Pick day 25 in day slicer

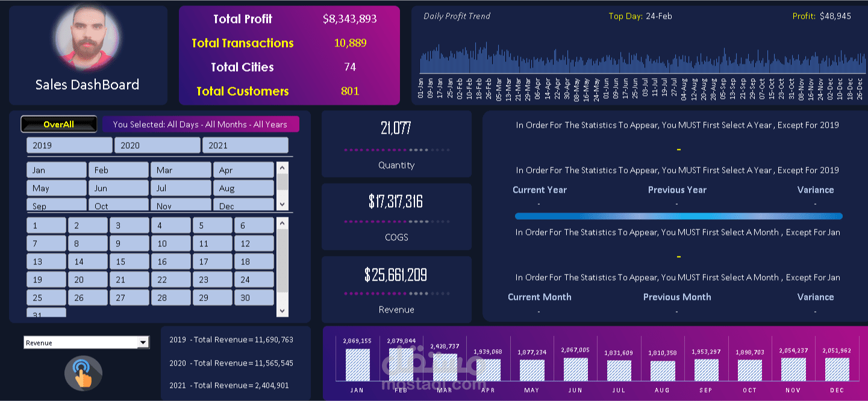coord(46,297)
